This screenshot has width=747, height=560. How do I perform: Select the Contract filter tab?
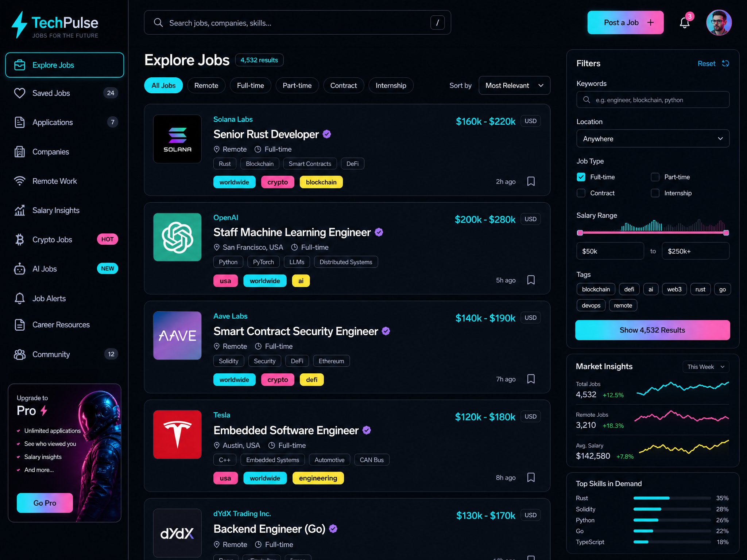click(x=343, y=85)
